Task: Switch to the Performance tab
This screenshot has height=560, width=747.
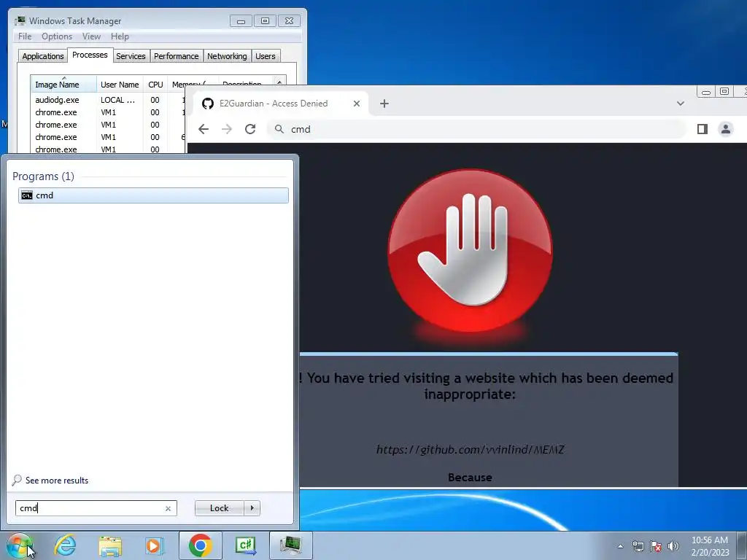Action: (x=177, y=56)
